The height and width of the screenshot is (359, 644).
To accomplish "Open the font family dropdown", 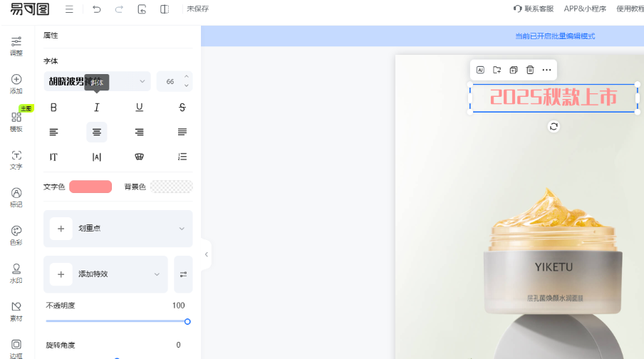I will click(97, 81).
